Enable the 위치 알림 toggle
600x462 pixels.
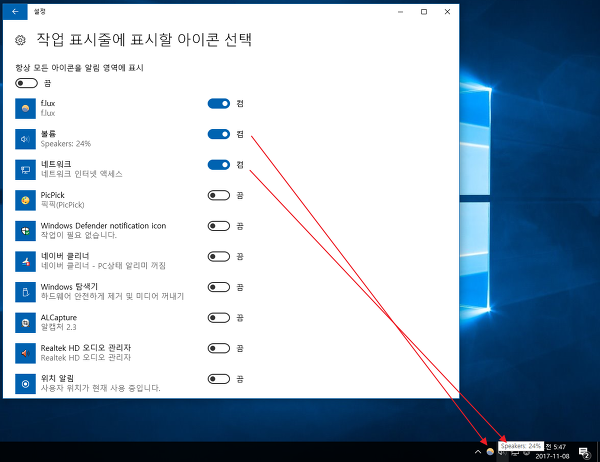[218, 379]
